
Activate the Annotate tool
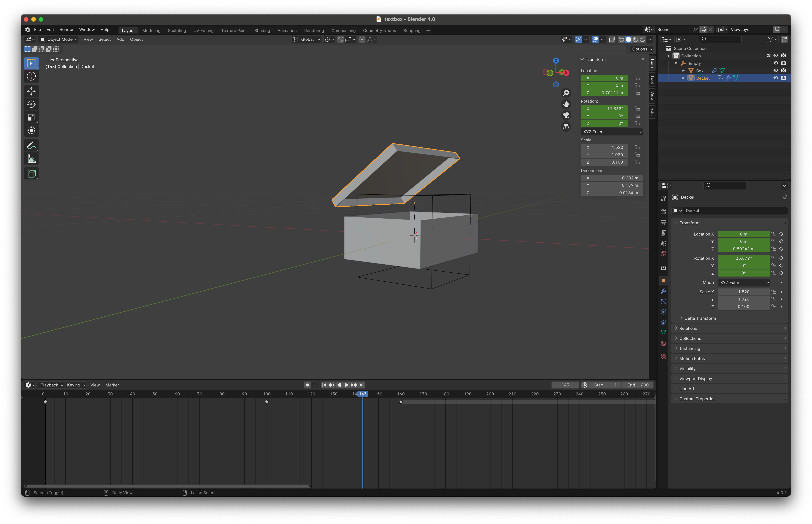coord(31,146)
